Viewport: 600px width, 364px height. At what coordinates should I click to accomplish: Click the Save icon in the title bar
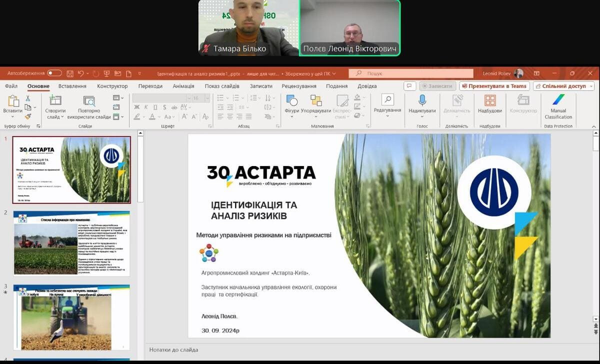click(70, 73)
